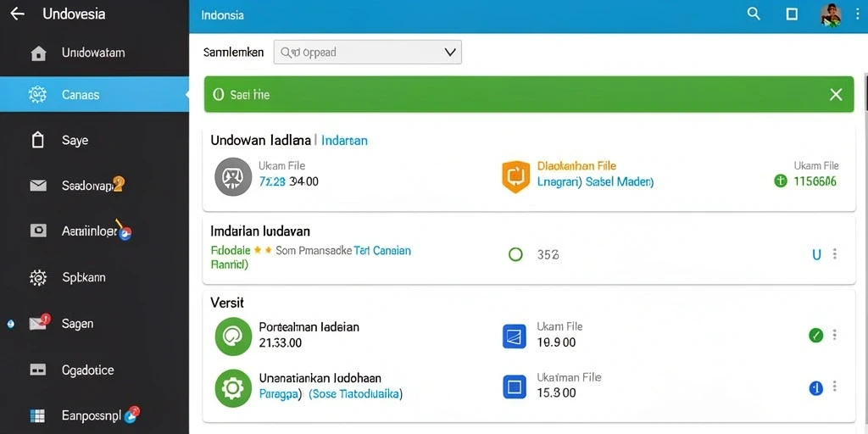Open three-dot menu on Imdarlan Iudavan row
The height and width of the screenshot is (434, 868).
click(x=835, y=254)
